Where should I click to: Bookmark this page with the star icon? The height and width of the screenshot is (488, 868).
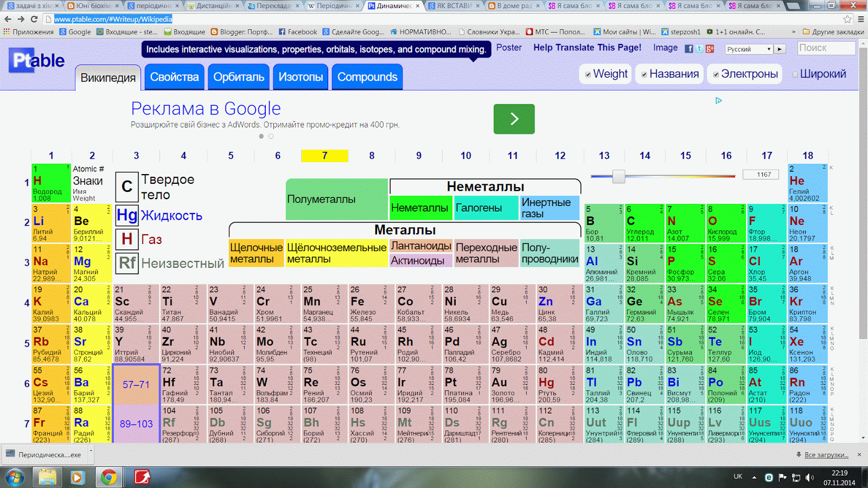coord(847,19)
